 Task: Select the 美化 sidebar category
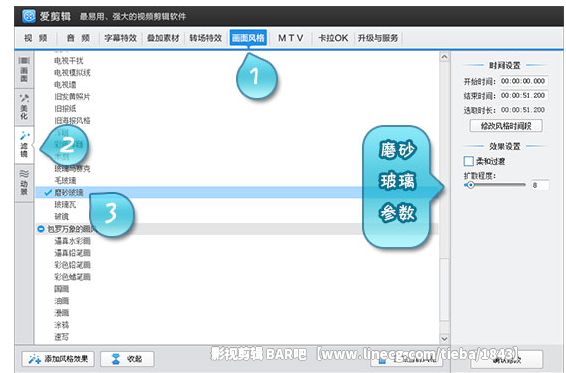24,107
